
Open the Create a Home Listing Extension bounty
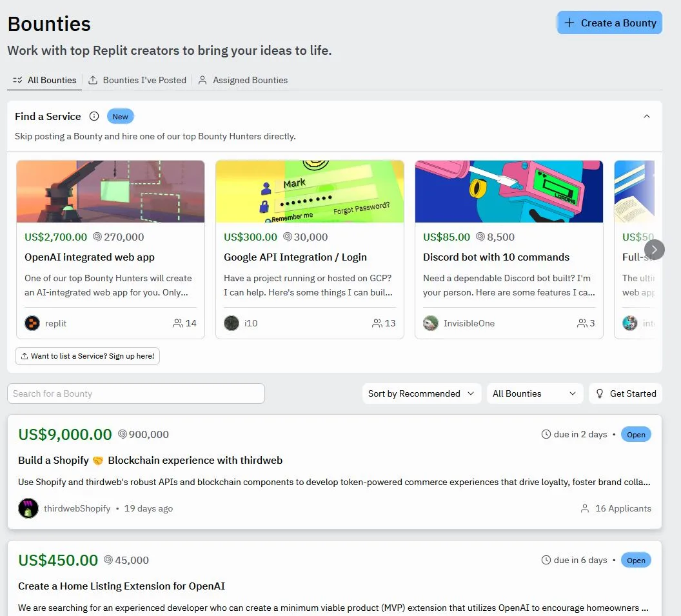(122, 586)
